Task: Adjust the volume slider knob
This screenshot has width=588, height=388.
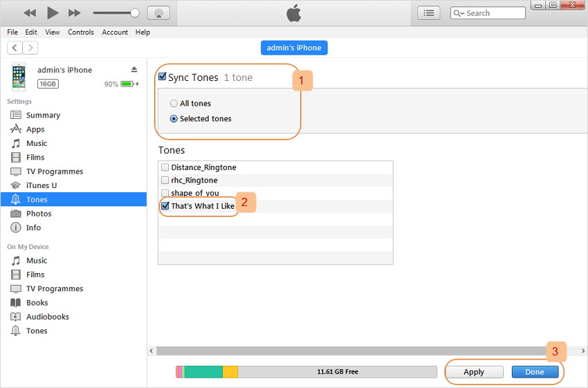Action: click(135, 13)
